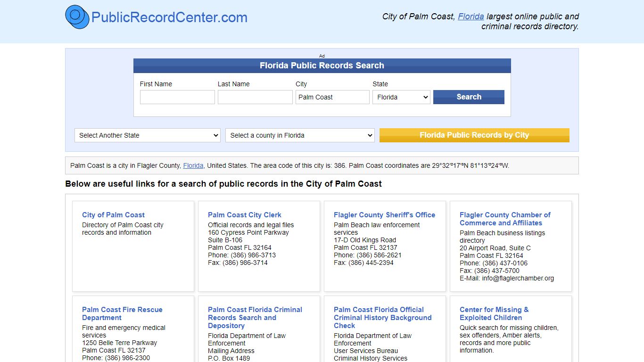This screenshot has width=644, height=362.
Task: Select the email info@flaglerchamber.org text
Action: tap(518, 278)
